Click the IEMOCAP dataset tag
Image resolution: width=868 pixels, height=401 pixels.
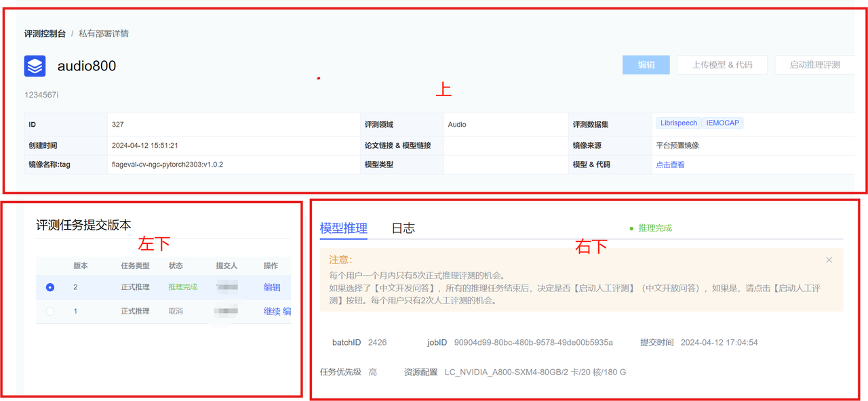click(722, 123)
